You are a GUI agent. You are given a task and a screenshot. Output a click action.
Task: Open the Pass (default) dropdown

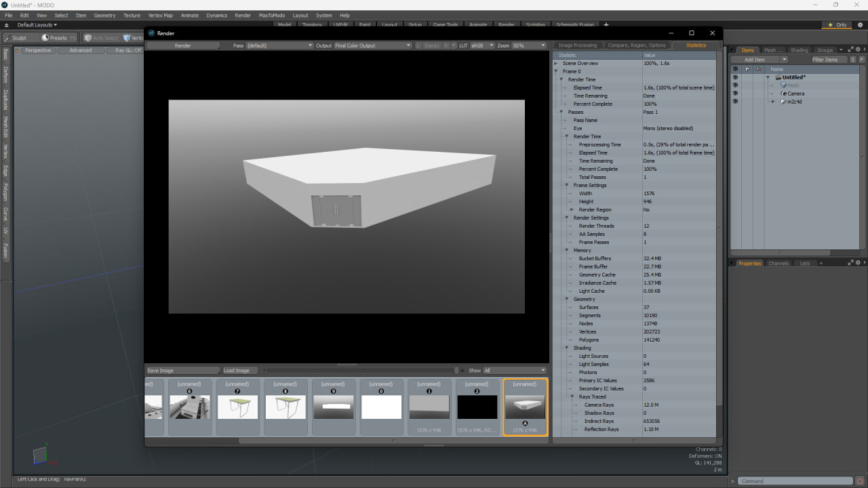pyautogui.click(x=279, y=45)
